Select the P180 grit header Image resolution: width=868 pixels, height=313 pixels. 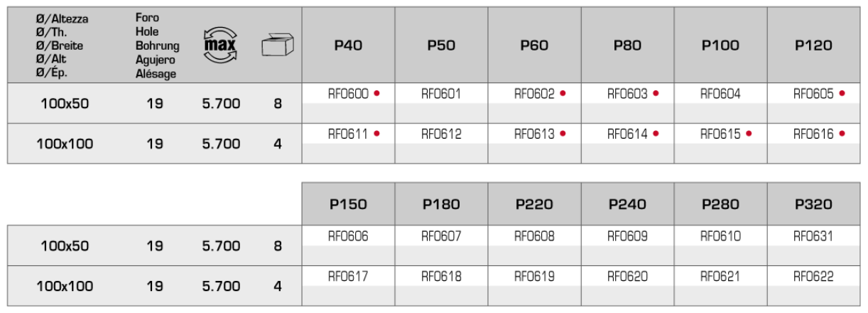[441, 204]
